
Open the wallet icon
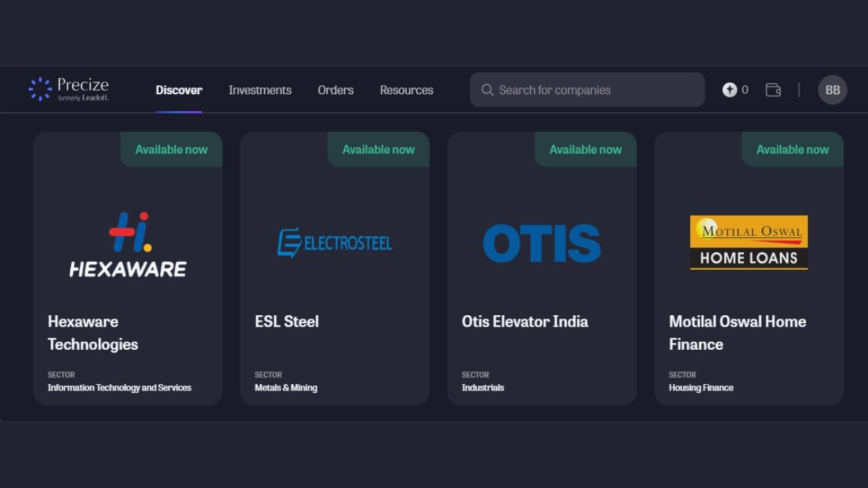[x=773, y=89]
